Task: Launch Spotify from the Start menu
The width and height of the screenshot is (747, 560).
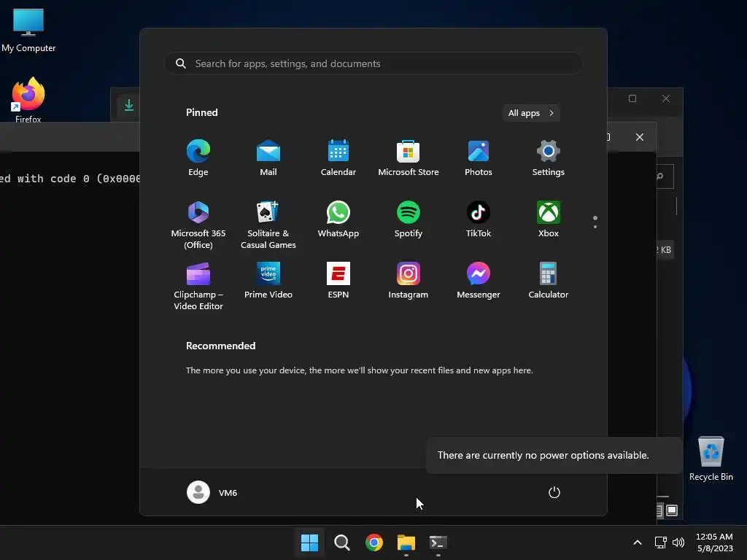Action: click(409, 219)
